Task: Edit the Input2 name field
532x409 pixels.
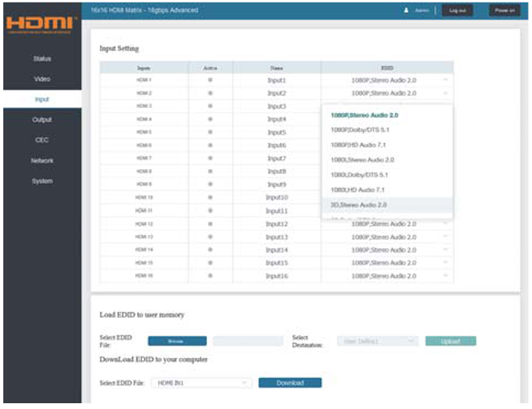Action: pyautogui.click(x=277, y=93)
